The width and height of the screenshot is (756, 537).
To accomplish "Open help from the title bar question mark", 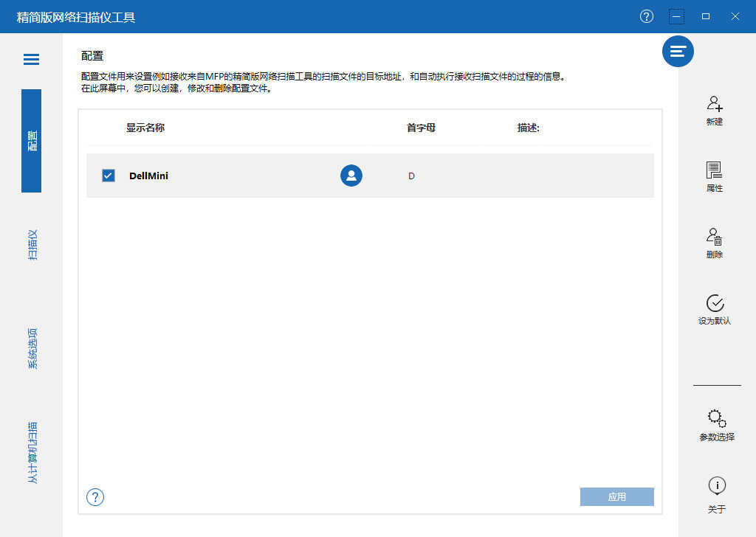I will [647, 16].
